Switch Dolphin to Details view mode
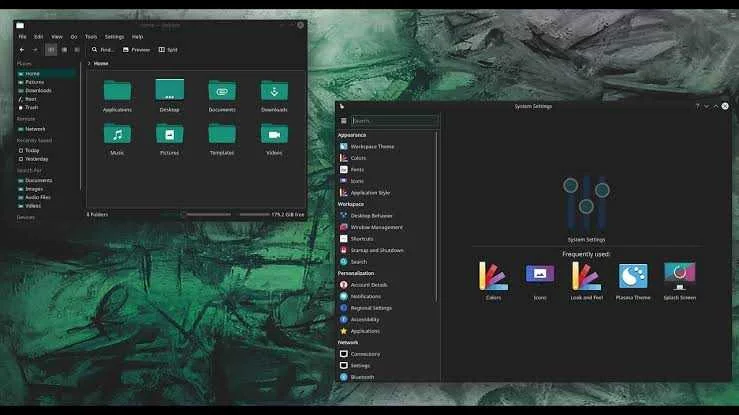Image resolution: width=739 pixels, height=415 pixels. point(77,49)
